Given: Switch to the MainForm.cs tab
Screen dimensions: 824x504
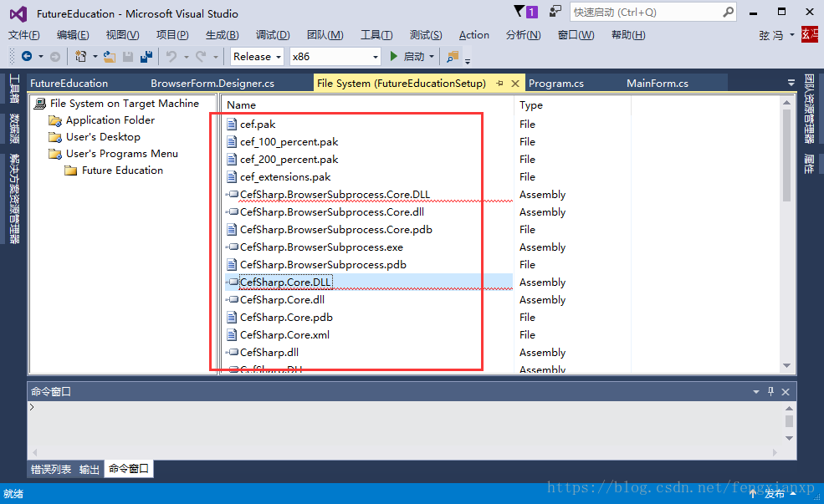Looking at the screenshot, I should pos(657,84).
